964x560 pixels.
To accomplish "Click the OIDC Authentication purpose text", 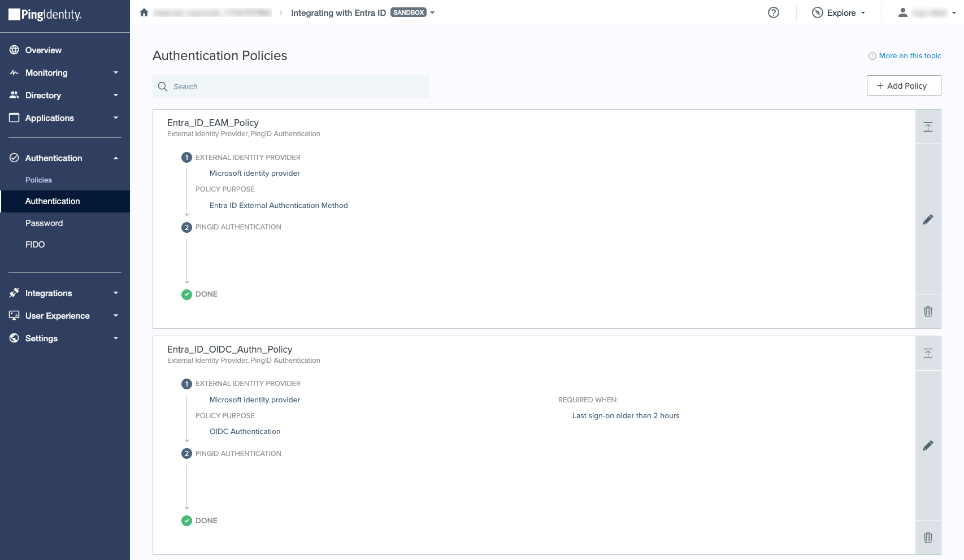I will pos(245,431).
